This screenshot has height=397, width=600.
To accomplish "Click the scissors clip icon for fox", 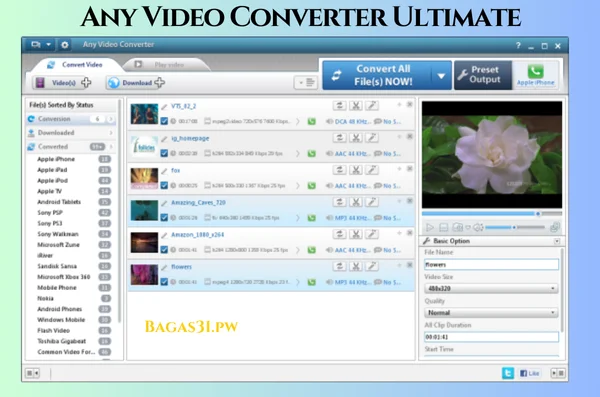I will 356,170.
